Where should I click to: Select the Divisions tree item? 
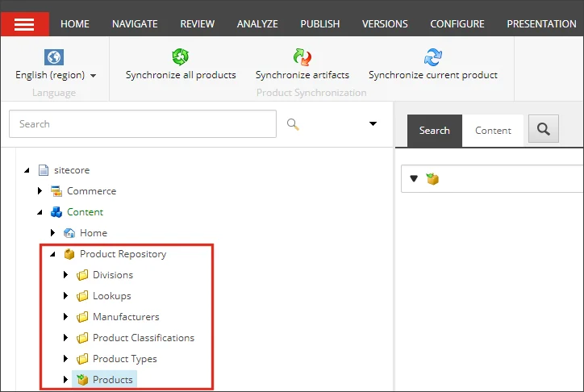(x=113, y=275)
